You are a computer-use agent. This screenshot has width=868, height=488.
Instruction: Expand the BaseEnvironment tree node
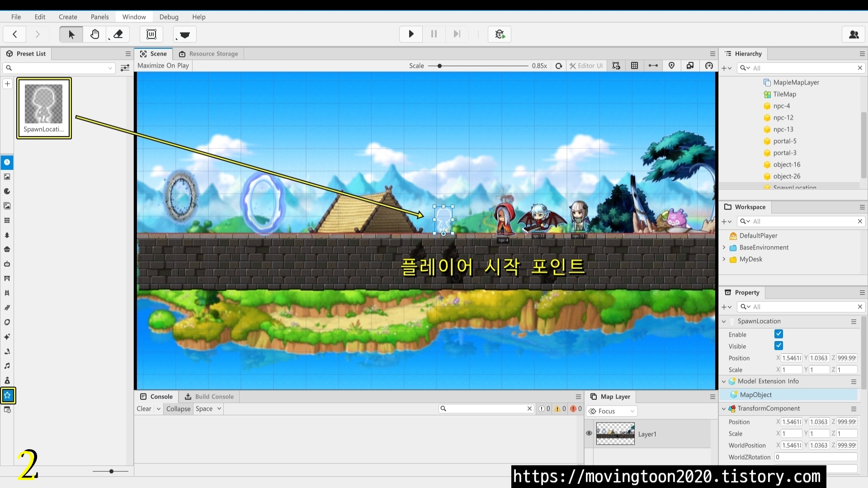pos(724,247)
